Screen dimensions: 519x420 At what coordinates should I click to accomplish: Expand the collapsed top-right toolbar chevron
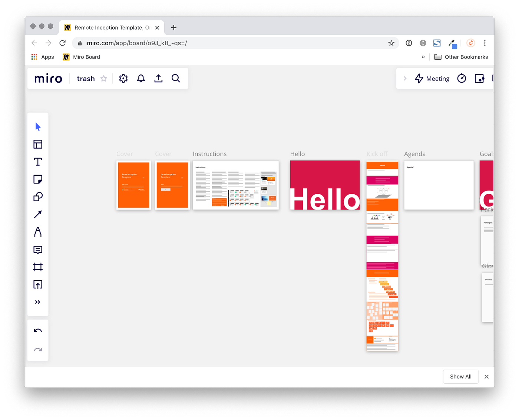coord(405,79)
